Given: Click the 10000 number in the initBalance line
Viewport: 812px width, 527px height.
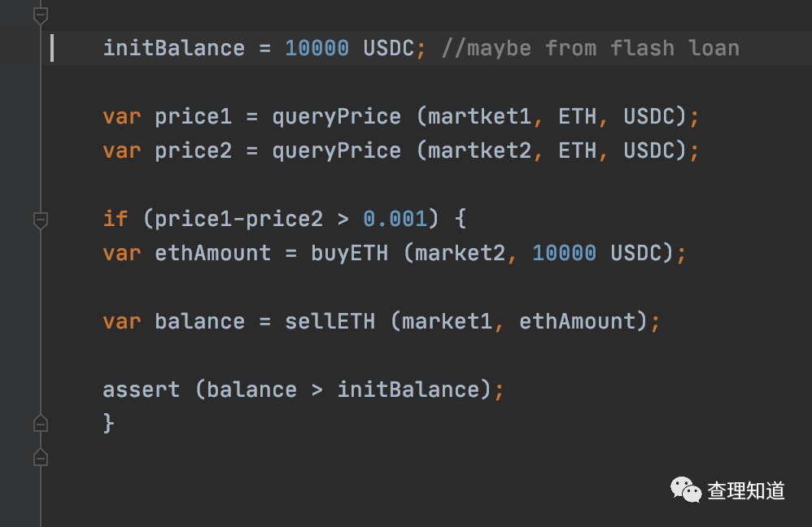Looking at the screenshot, I should [x=317, y=48].
